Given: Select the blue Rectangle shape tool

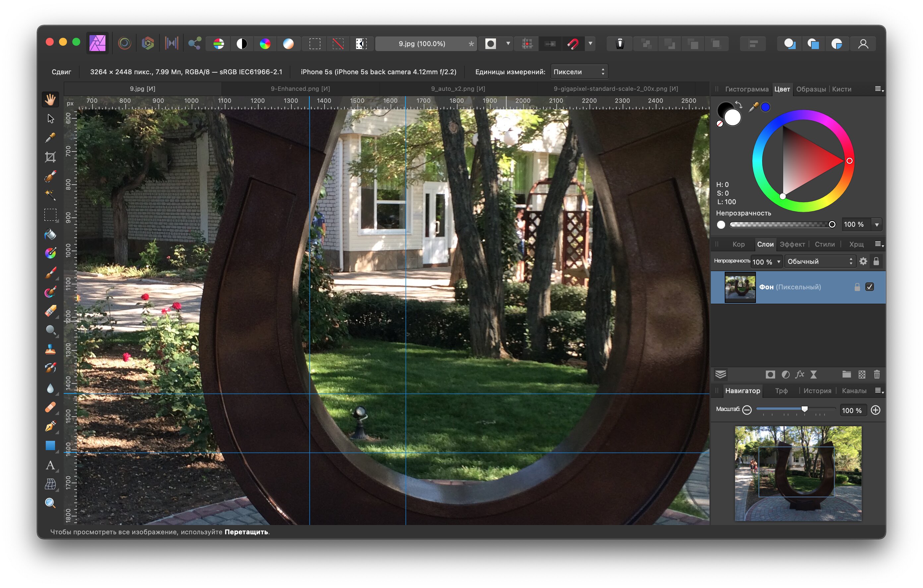Looking at the screenshot, I should click(x=50, y=445).
